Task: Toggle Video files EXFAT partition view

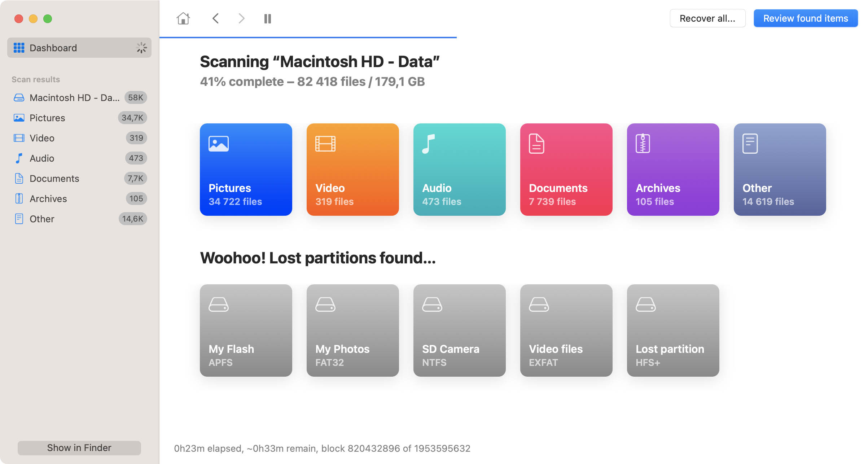Action: pyautogui.click(x=566, y=330)
